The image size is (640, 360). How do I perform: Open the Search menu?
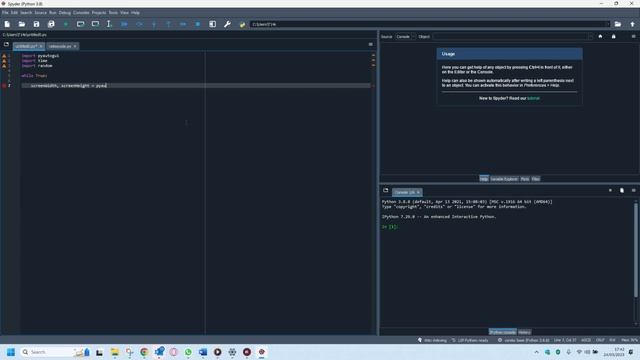click(26, 13)
